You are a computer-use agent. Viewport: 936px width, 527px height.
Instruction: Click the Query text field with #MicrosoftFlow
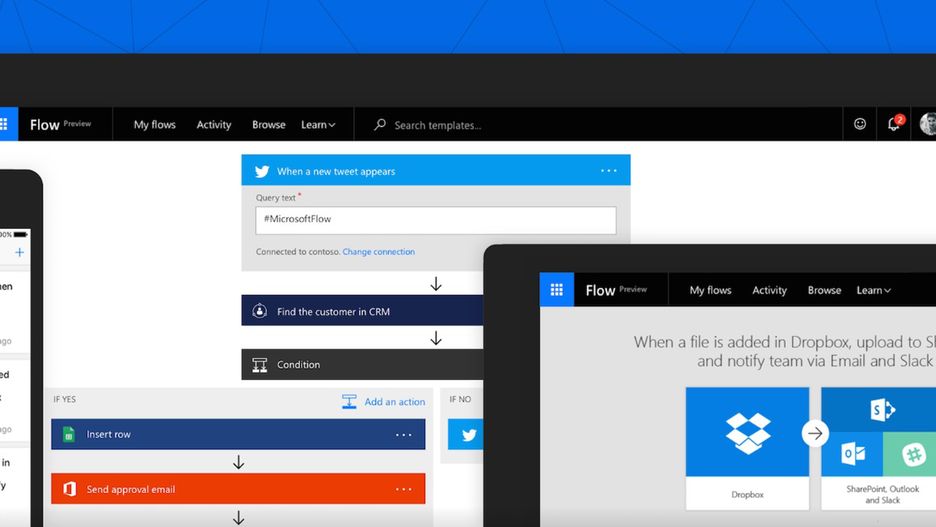(x=436, y=220)
